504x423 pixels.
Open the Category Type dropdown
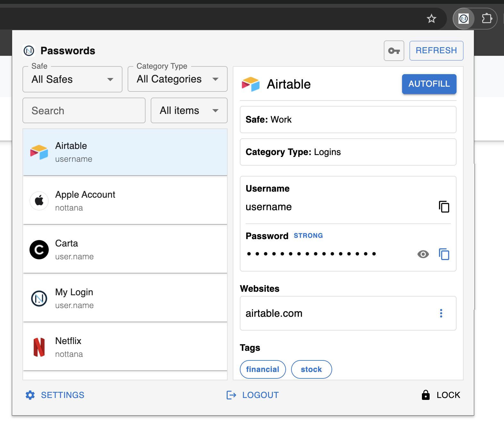178,79
